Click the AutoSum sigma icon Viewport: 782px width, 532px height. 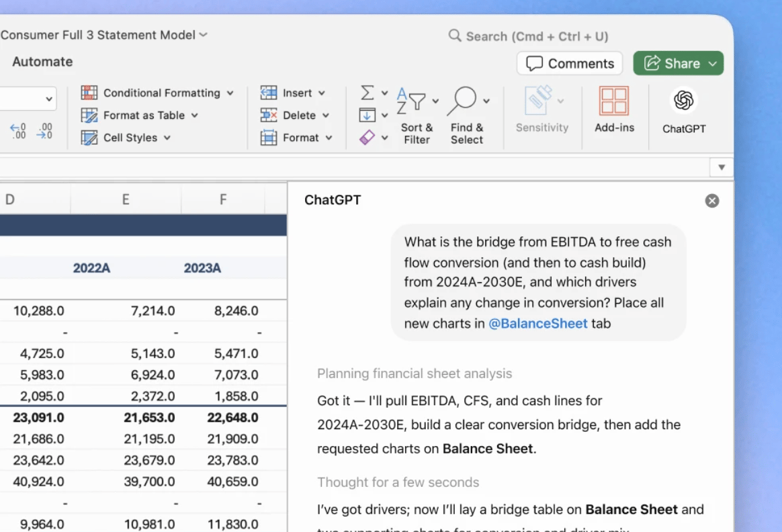367,93
